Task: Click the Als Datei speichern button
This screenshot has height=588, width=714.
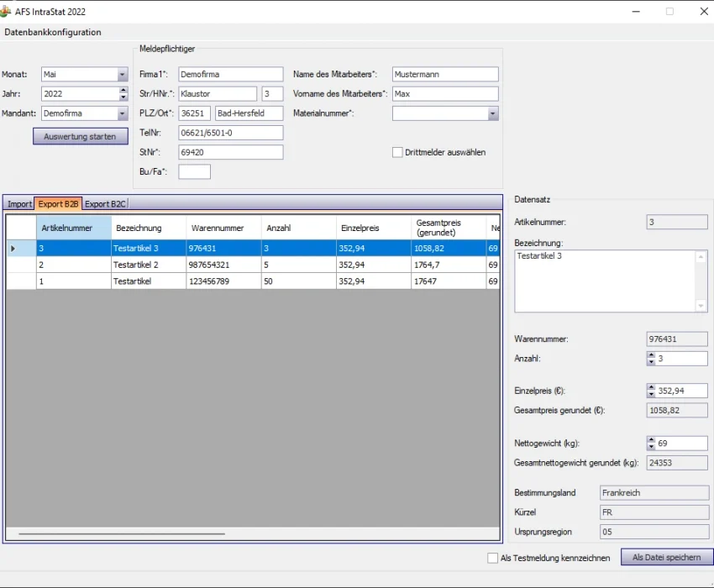Action: (666, 557)
